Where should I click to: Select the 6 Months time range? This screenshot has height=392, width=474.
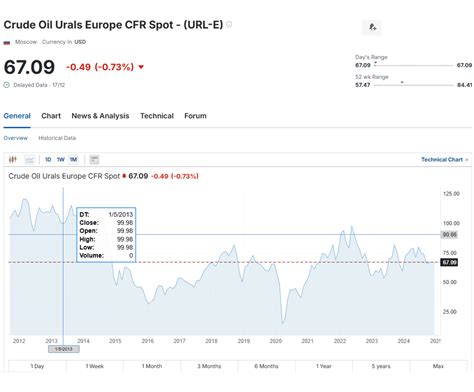pyautogui.click(x=267, y=366)
